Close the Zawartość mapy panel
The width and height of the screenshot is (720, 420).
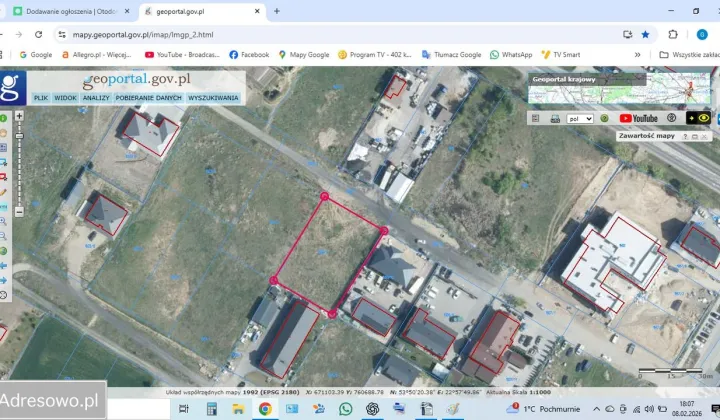pos(704,136)
